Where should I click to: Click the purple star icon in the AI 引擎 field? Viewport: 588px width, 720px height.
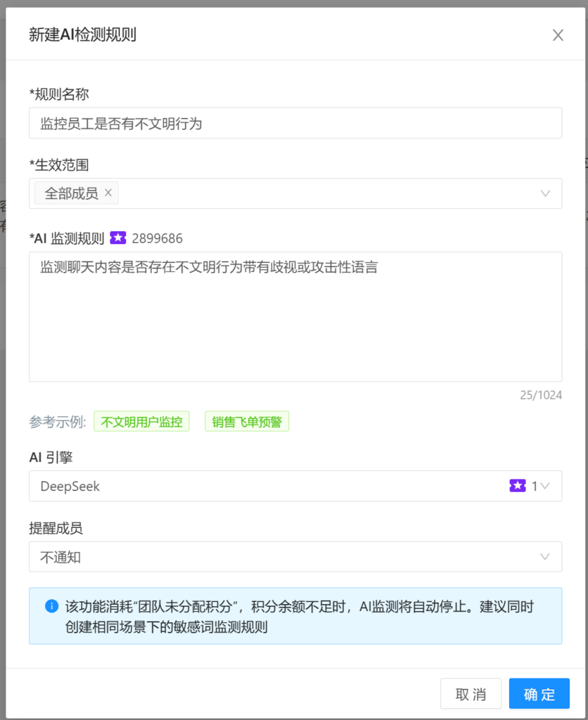point(518,485)
